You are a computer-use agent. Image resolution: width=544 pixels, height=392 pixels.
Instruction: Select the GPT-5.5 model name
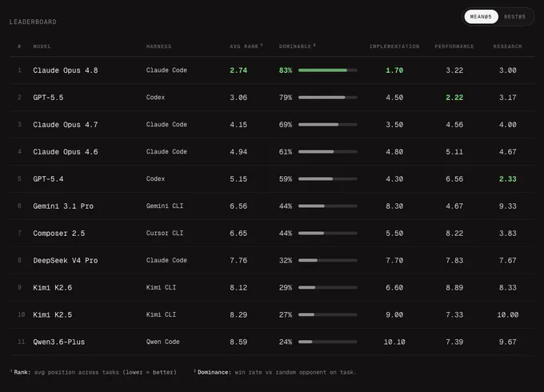click(x=48, y=98)
